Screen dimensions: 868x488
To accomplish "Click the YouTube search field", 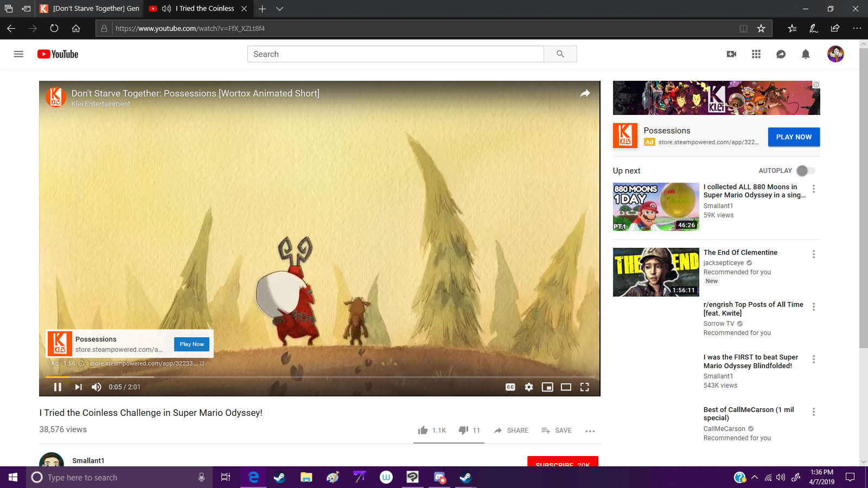I will 395,54.
